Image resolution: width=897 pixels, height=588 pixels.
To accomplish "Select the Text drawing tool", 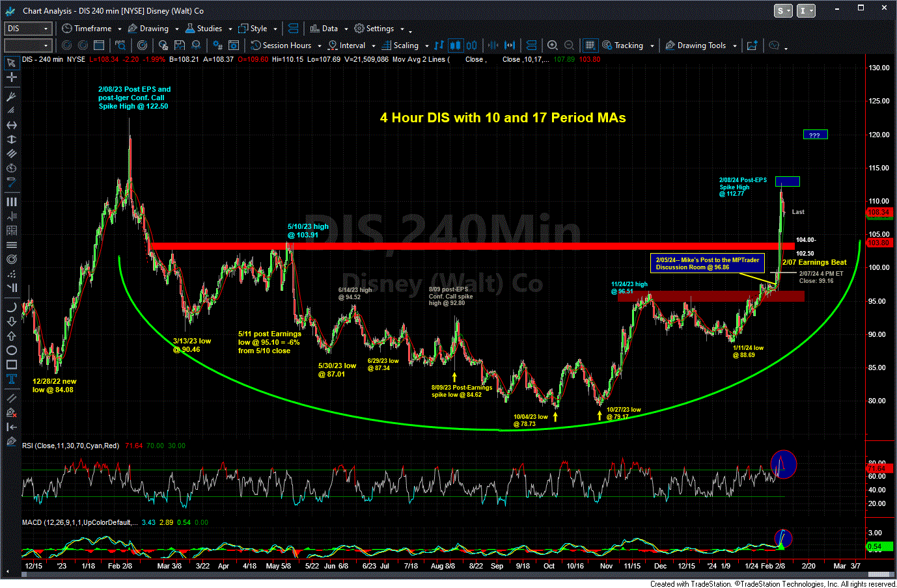I will tap(11, 379).
